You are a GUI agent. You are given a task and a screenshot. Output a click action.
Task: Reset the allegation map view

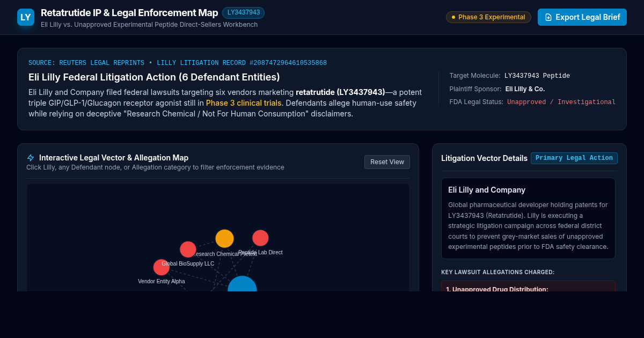387,162
